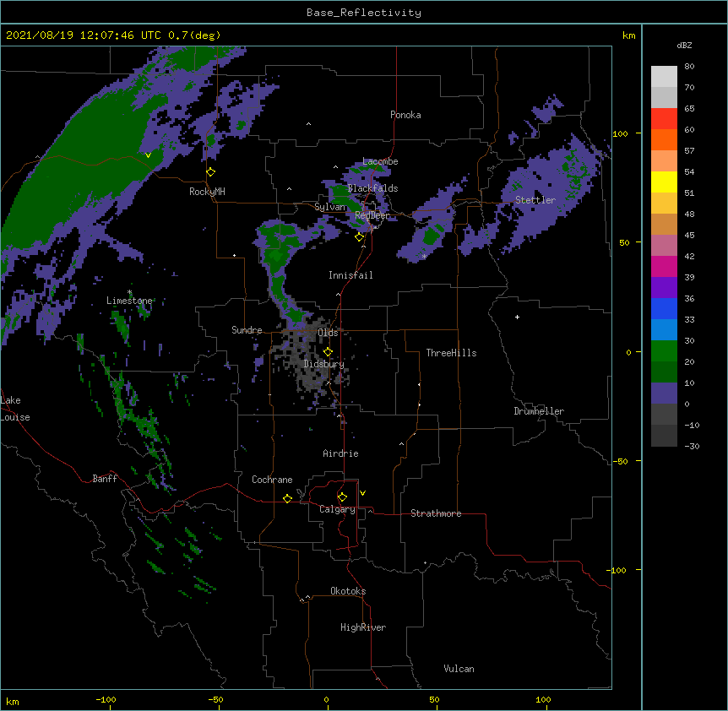
Task: Click the -100 tick on bottom km axis
Action: (106, 699)
